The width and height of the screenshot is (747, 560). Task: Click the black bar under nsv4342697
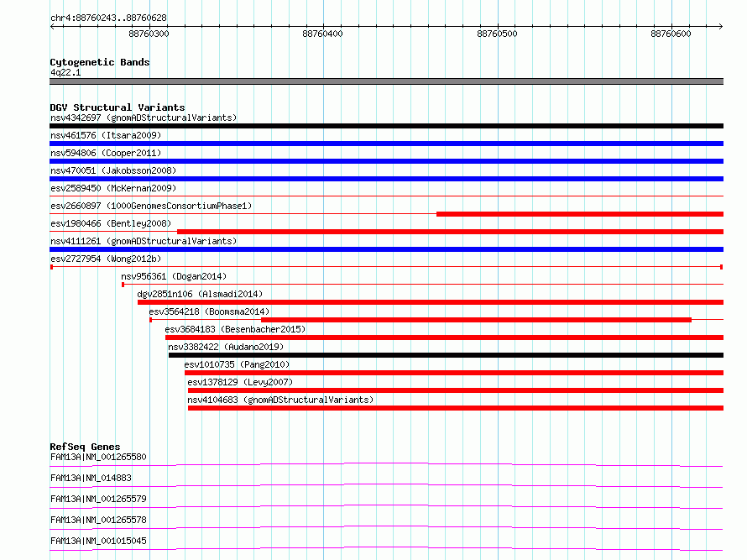(386, 126)
